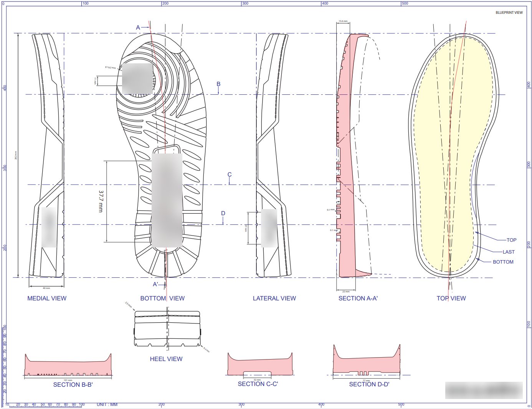The height and width of the screenshot is (409, 532).
Task: Select the 'SECTION C-C'' caption
Action: pos(258,384)
